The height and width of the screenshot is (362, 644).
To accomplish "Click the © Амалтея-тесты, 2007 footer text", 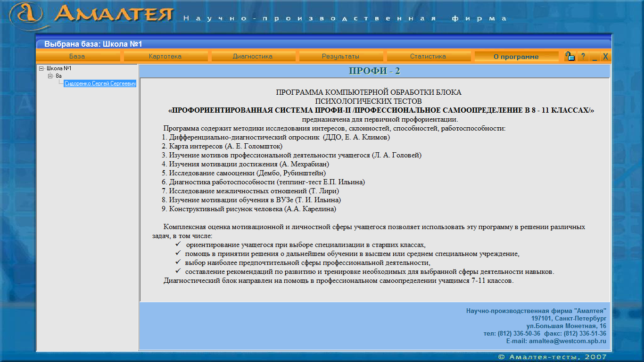I will (x=553, y=357).
